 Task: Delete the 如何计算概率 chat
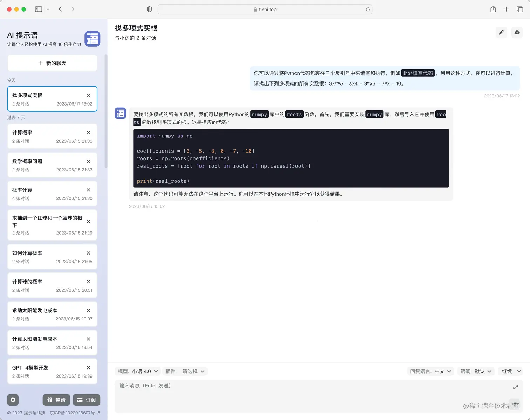[88, 253]
